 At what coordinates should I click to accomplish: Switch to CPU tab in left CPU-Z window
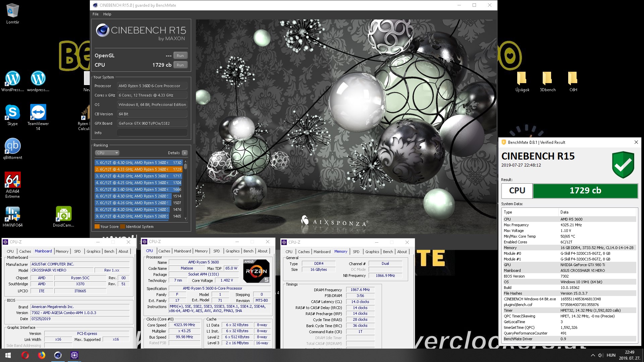pos(10,251)
